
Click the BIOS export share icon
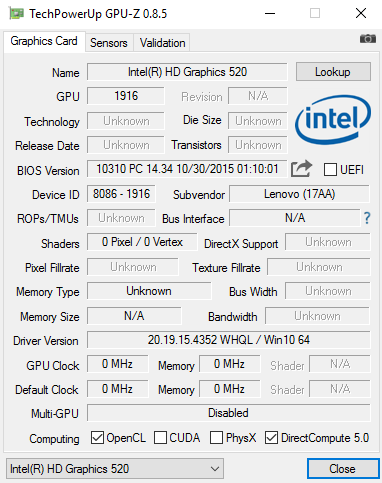[x=301, y=169]
